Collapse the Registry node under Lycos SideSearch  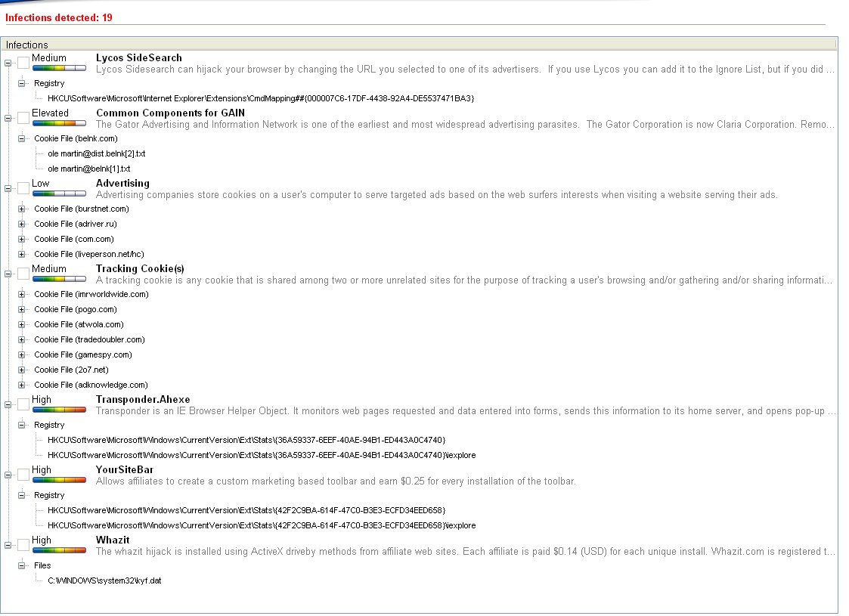pyautogui.click(x=22, y=83)
